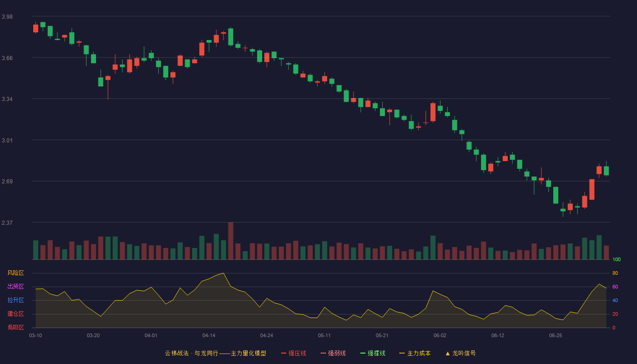637x364 pixels.
Task: Click the 03-10 date label
Action: pyautogui.click(x=35, y=335)
